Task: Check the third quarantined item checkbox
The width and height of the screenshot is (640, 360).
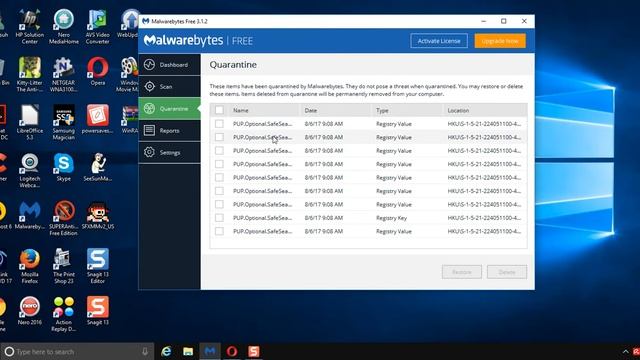Action: [x=219, y=151]
